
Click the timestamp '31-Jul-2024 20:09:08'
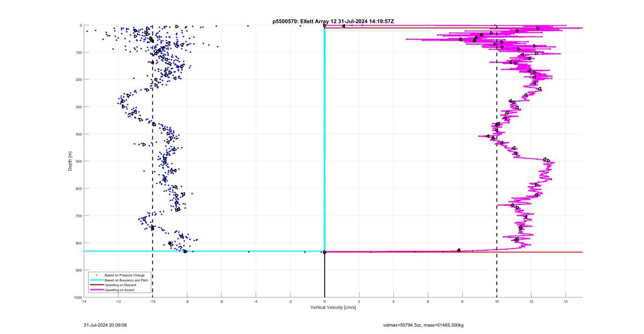[105, 325]
